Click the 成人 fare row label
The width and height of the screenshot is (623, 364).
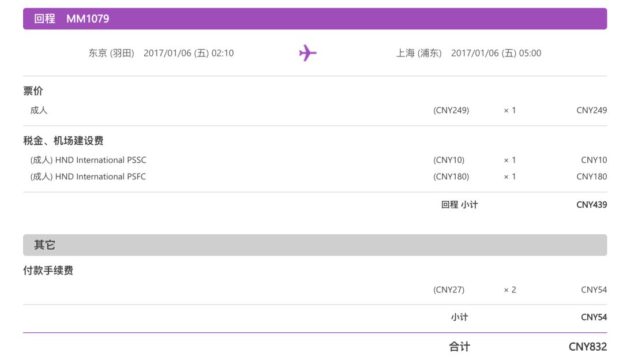point(39,110)
